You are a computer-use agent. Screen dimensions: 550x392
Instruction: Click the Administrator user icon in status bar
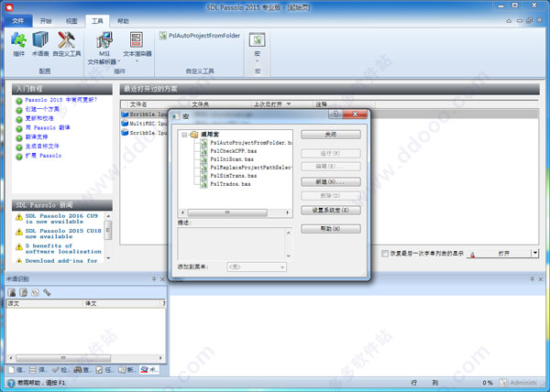click(503, 383)
